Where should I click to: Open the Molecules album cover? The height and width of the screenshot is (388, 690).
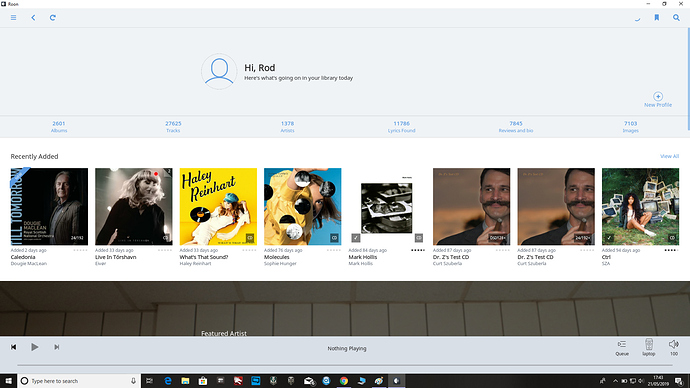[x=303, y=206]
